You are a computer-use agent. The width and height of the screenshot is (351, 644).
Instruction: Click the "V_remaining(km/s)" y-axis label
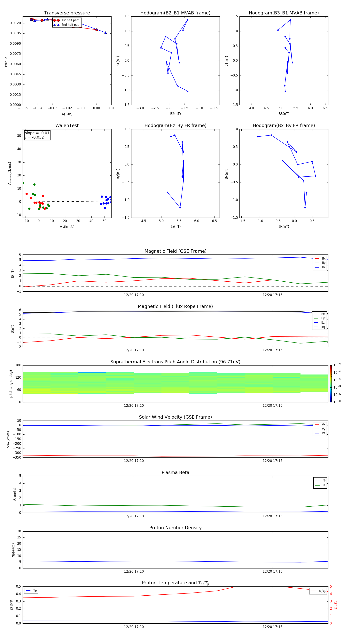[10, 173]
